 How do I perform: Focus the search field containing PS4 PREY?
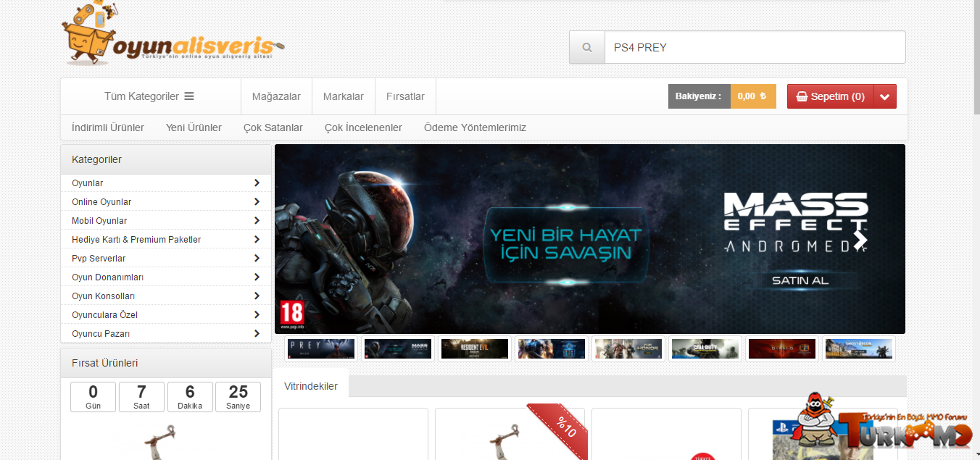[755, 48]
